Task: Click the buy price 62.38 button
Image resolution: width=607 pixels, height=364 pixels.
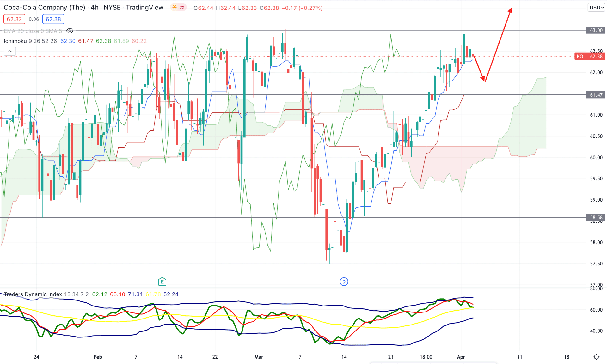Action: 53,19
